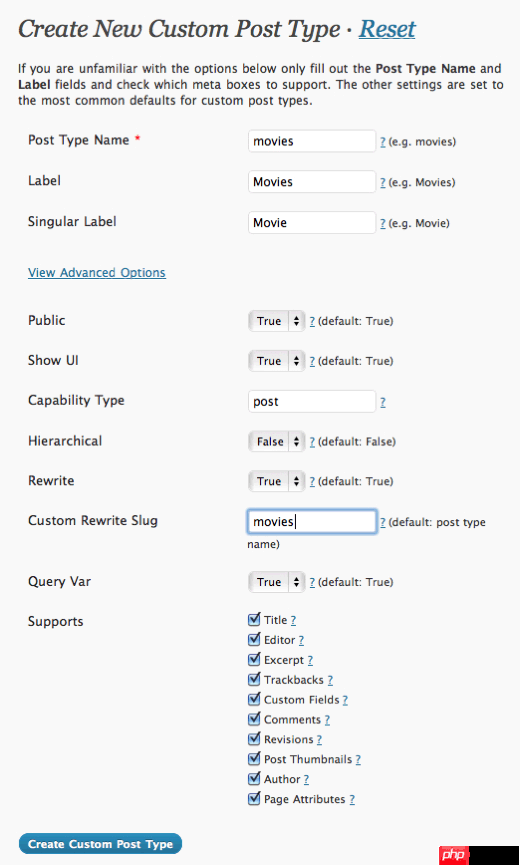Open help for Post Thumbnails support

point(358,760)
